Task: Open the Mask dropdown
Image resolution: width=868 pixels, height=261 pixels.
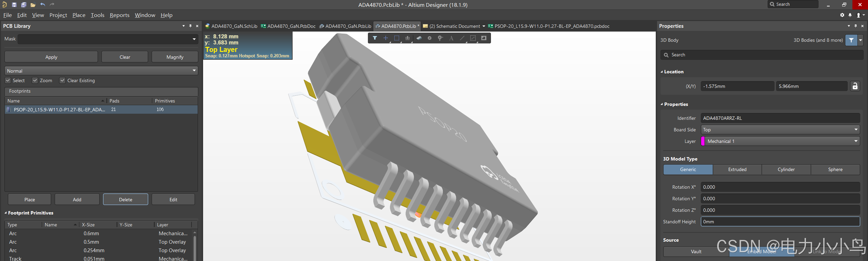Action: (x=194, y=39)
